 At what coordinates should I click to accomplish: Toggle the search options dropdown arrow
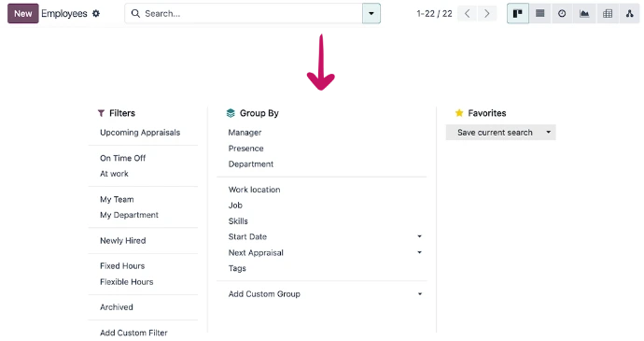tap(371, 14)
